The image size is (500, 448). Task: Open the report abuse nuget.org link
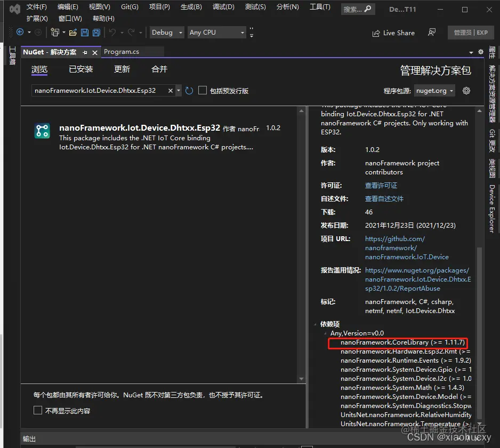(x=418, y=279)
